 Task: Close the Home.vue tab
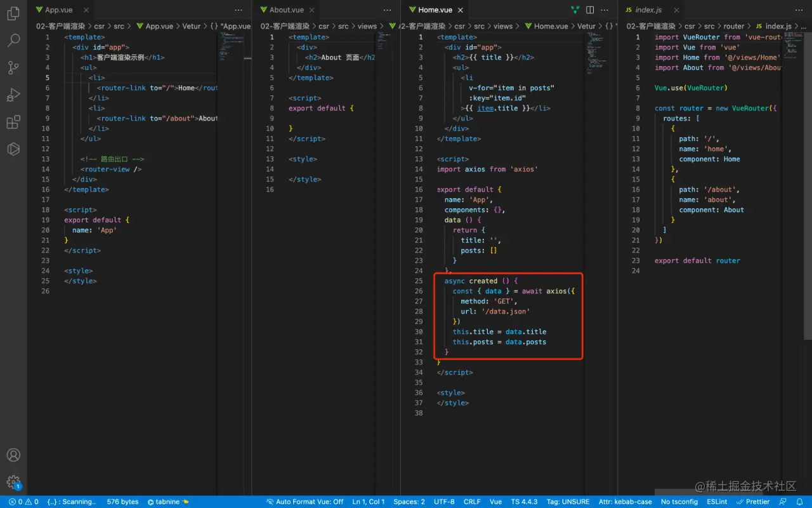coord(461,10)
